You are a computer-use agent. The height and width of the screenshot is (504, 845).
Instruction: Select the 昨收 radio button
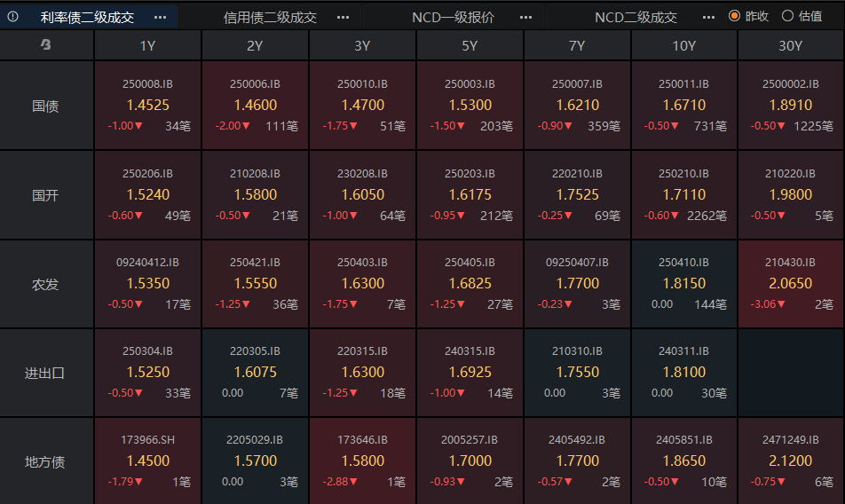coord(734,16)
